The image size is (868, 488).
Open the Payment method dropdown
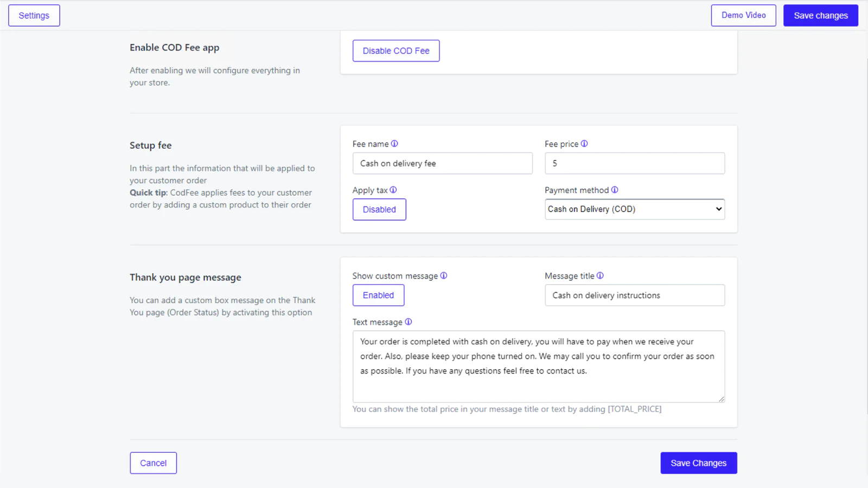634,209
